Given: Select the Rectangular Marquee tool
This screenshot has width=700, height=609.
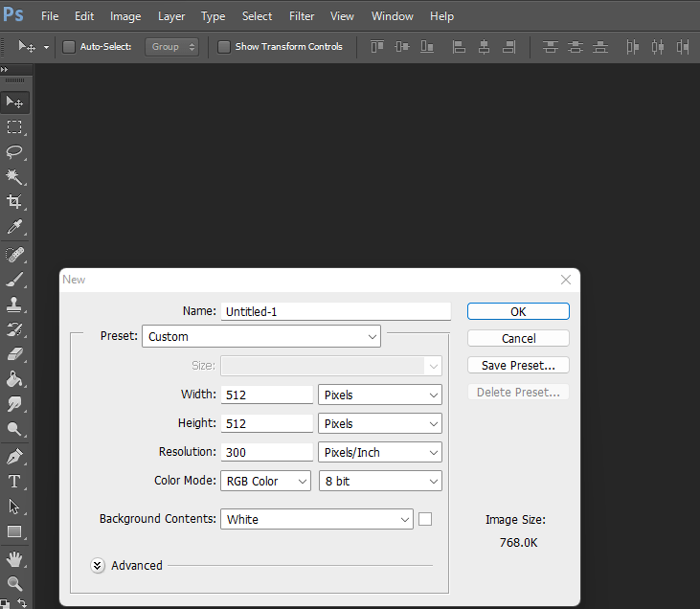Looking at the screenshot, I should pos(14,127).
